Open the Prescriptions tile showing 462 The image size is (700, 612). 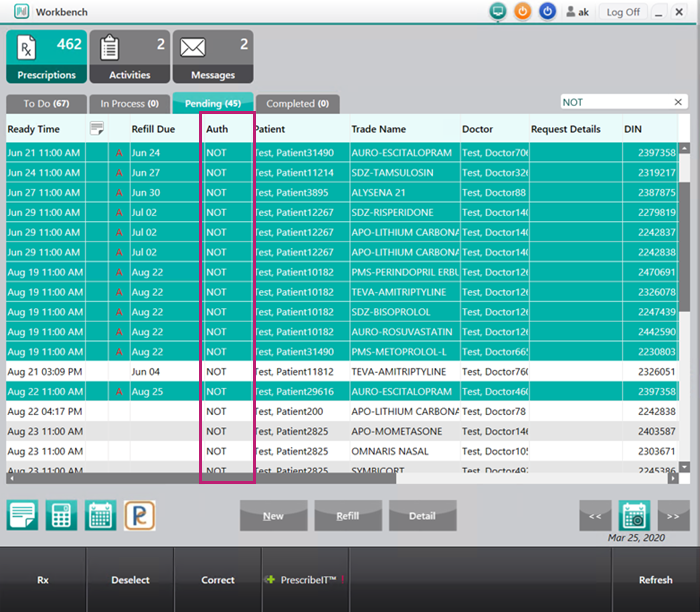click(46, 57)
